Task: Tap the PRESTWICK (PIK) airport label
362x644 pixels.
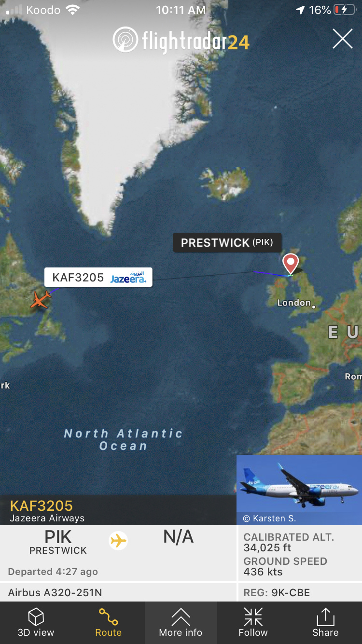Action: coord(227,243)
